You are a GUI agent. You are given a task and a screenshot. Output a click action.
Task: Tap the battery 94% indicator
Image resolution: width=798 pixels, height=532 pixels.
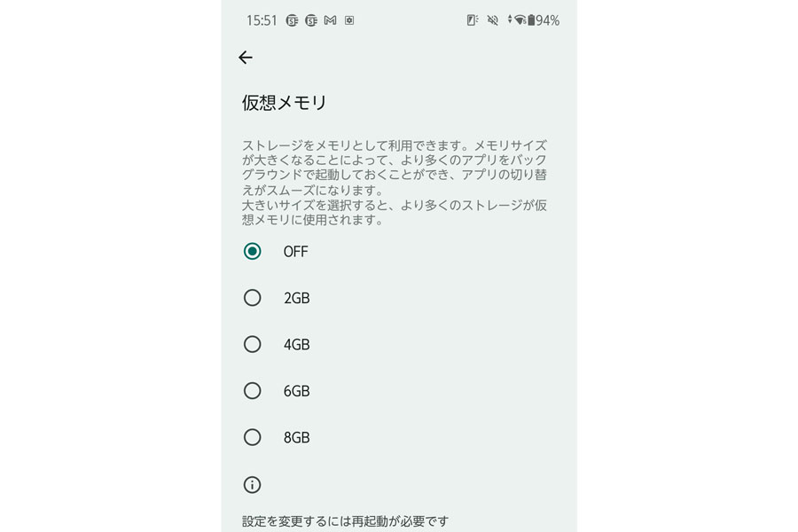[x=543, y=20]
